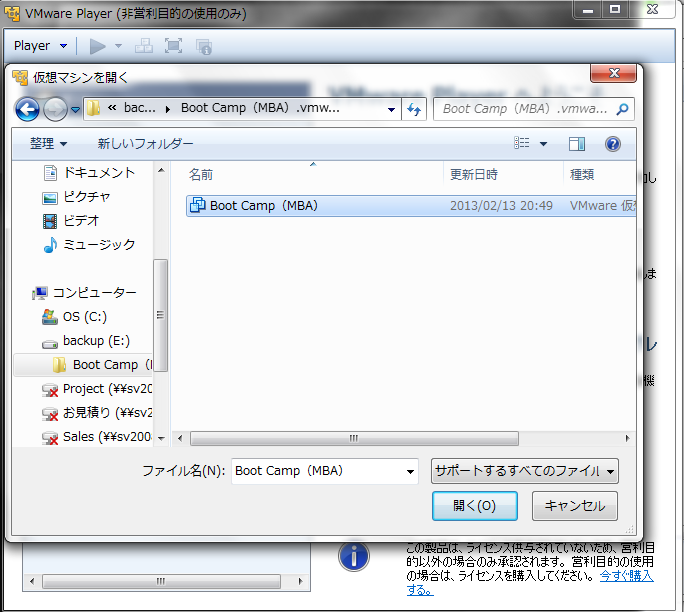Click the navigation pane scroll down arrow
Viewport: 684px width, 612px height.
(x=161, y=438)
